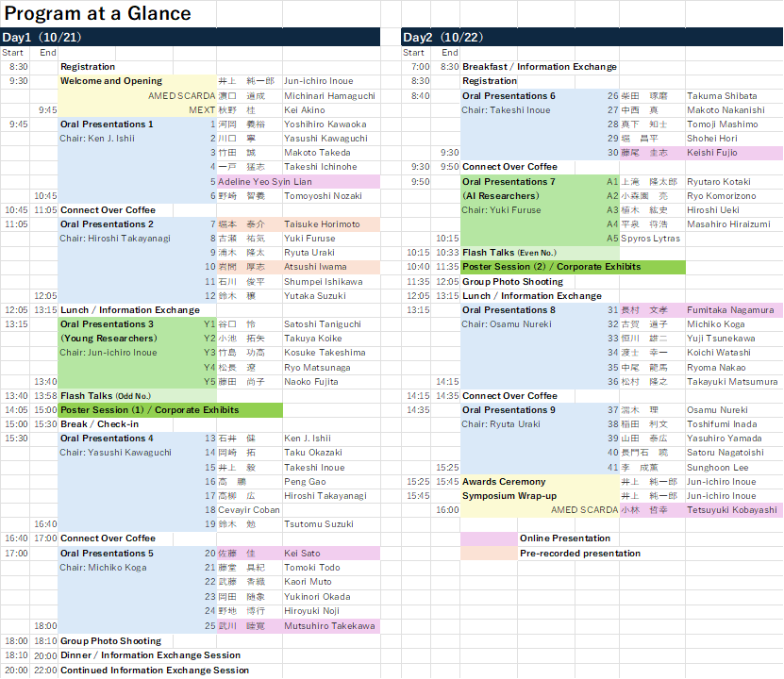Click the "Flash Talks (Even No.)" cell
Viewport: 784px width, 679px height.
pyautogui.click(x=508, y=253)
